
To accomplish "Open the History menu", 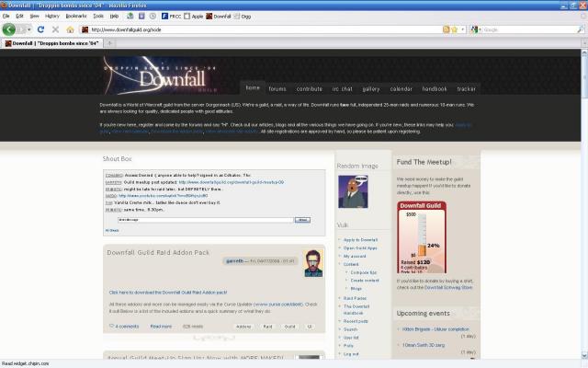I will (x=52, y=17).
